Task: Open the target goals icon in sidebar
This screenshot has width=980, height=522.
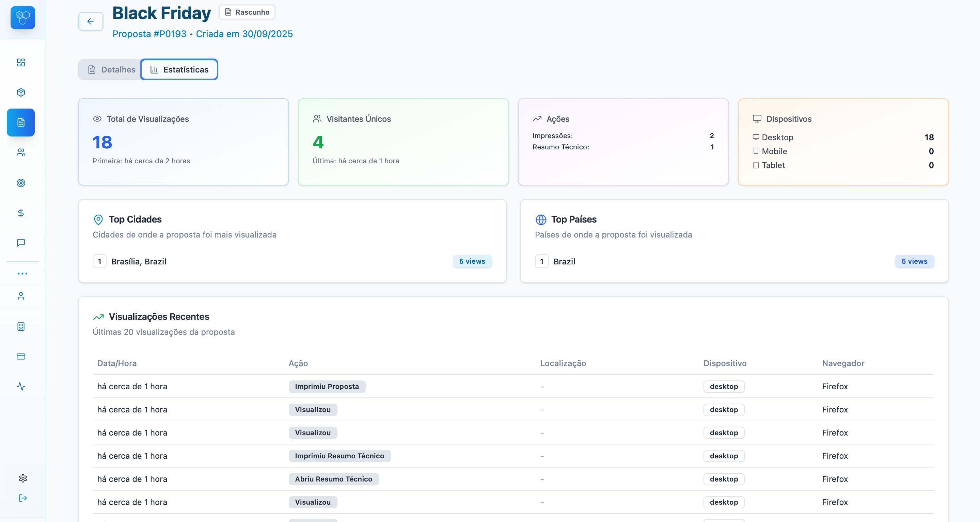Action: click(21, 183)
